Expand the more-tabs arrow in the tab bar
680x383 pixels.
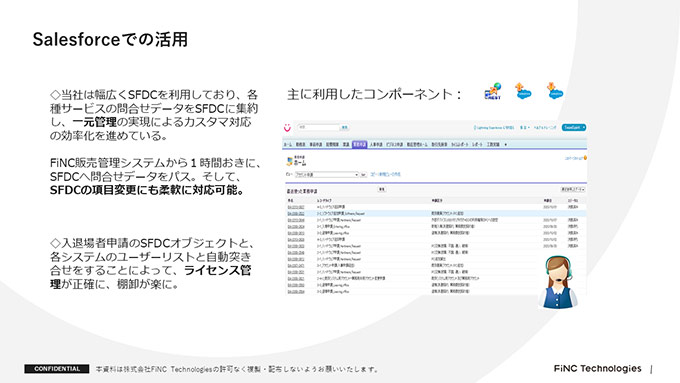(506, 144)
